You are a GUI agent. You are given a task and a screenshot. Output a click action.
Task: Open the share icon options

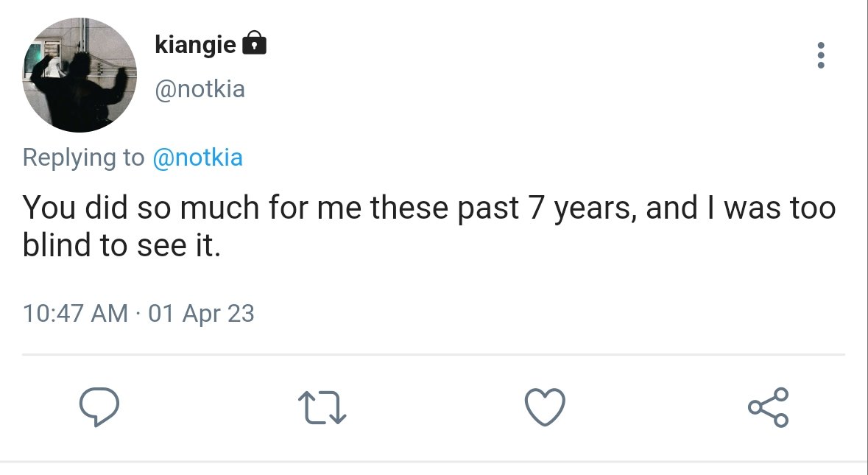click(769, 407)
